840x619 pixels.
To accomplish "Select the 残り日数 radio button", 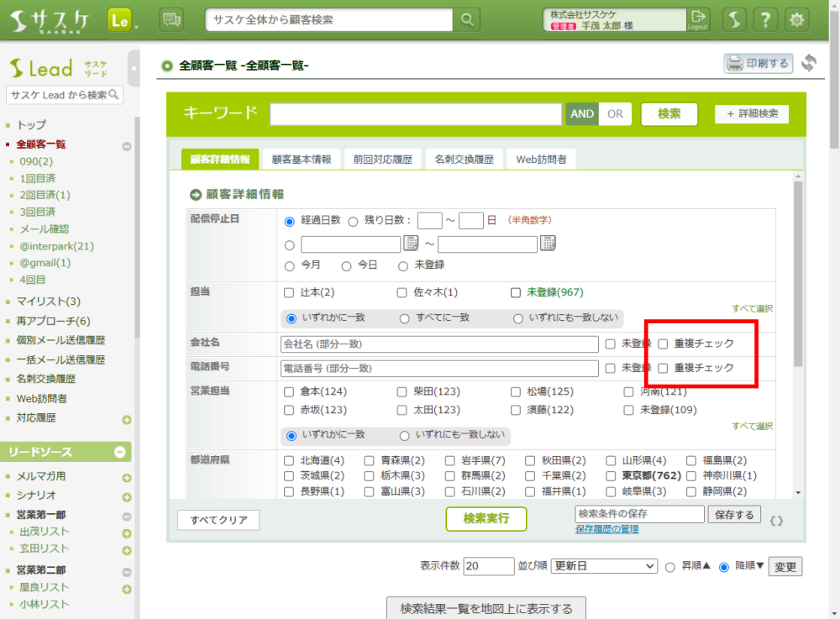I will click(353, 221).
